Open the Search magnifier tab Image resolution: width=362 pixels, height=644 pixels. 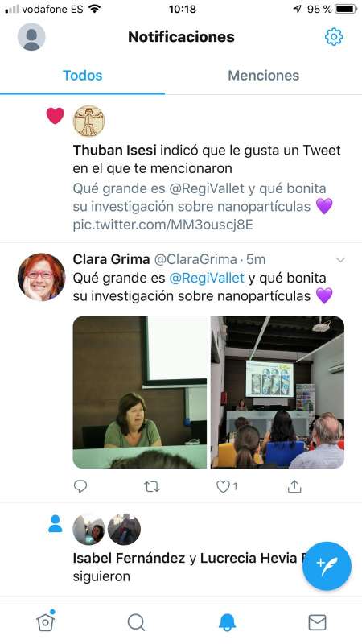point(136,622)
